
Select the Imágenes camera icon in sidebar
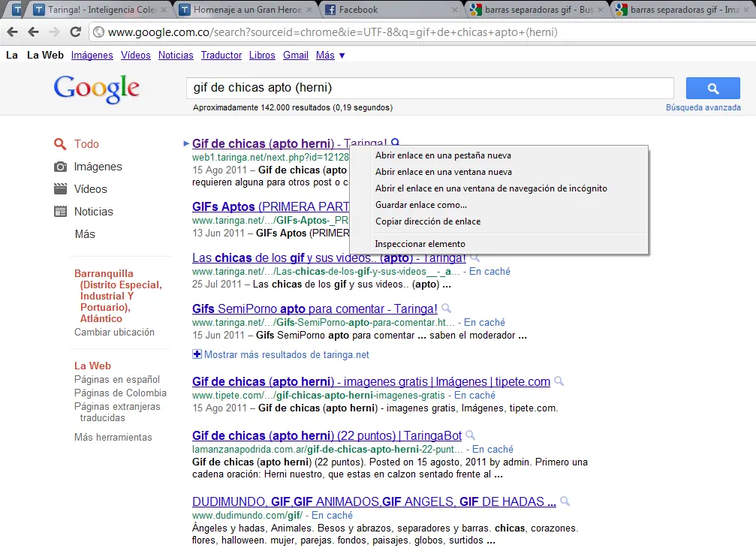(60, 167)
